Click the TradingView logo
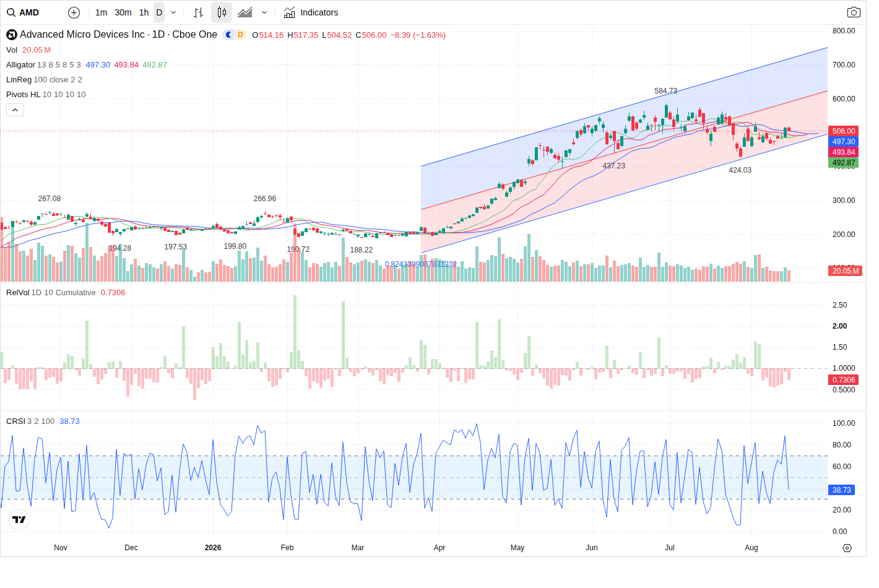Viewport: 879px width, 588px height. pyautogui.click(x=19, y=519)
